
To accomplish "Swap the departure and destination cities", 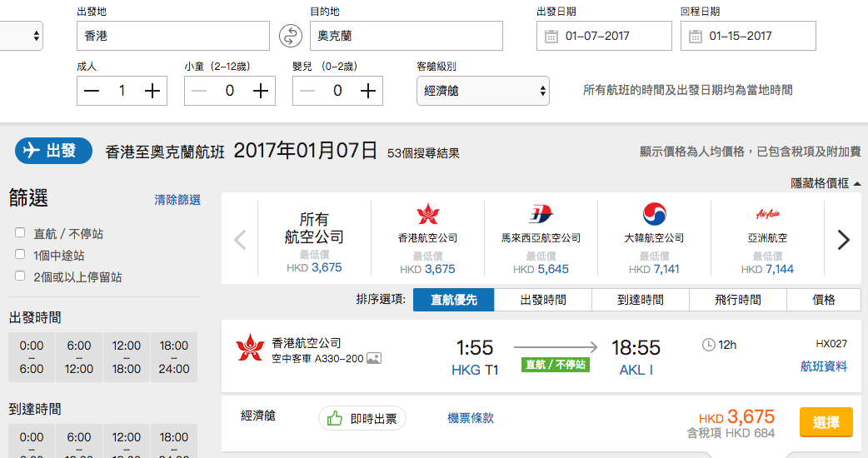I will click(x=291, y=36).
